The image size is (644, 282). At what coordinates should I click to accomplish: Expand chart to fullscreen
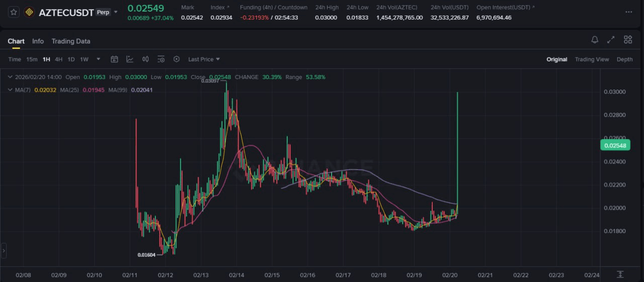[x=611, y=40]
